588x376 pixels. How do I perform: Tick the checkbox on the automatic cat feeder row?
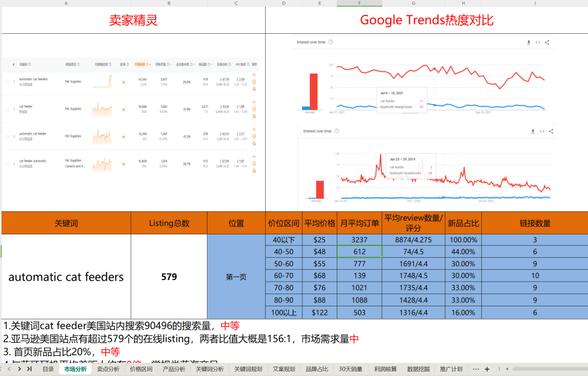coord(7,137)
